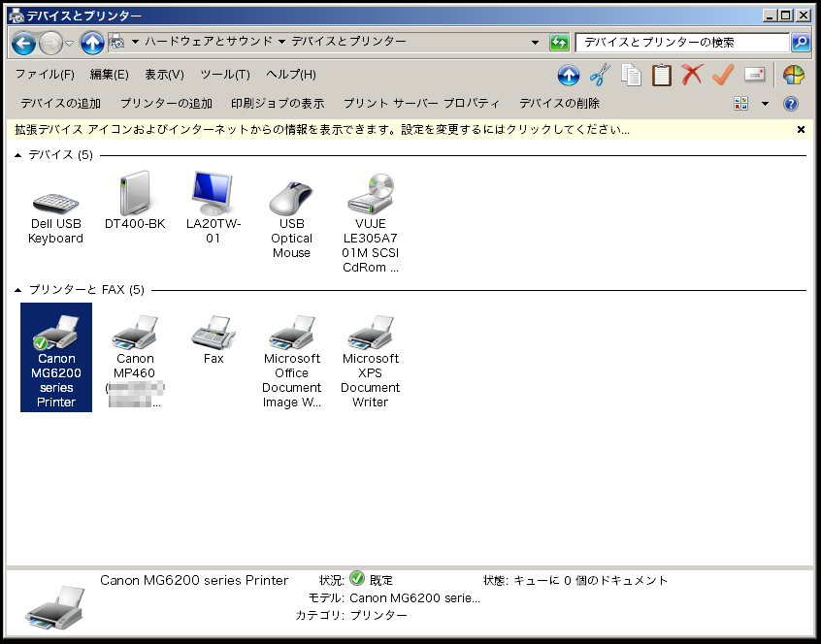Screen dimensions: 821x644
Task: Open recent pages dropdown beside forward button
Action: coord(70,44)
